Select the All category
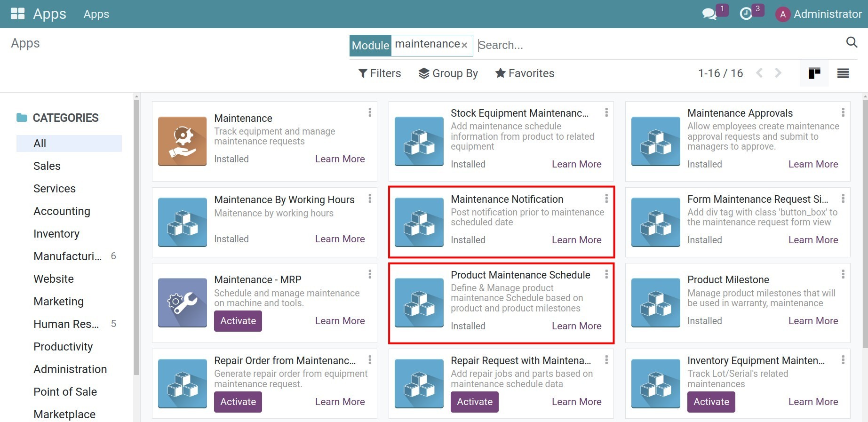Screen dimensions: 868x422 coord(69,143)
